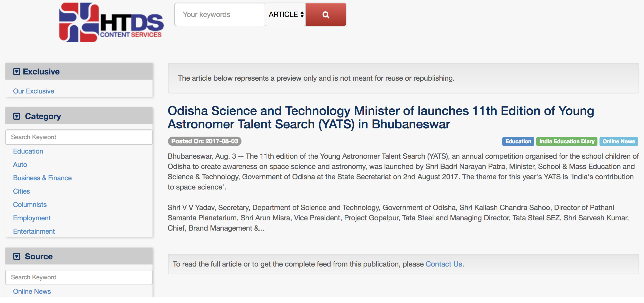Collapse the Category panel arrow icon

[x=17, y=116]
